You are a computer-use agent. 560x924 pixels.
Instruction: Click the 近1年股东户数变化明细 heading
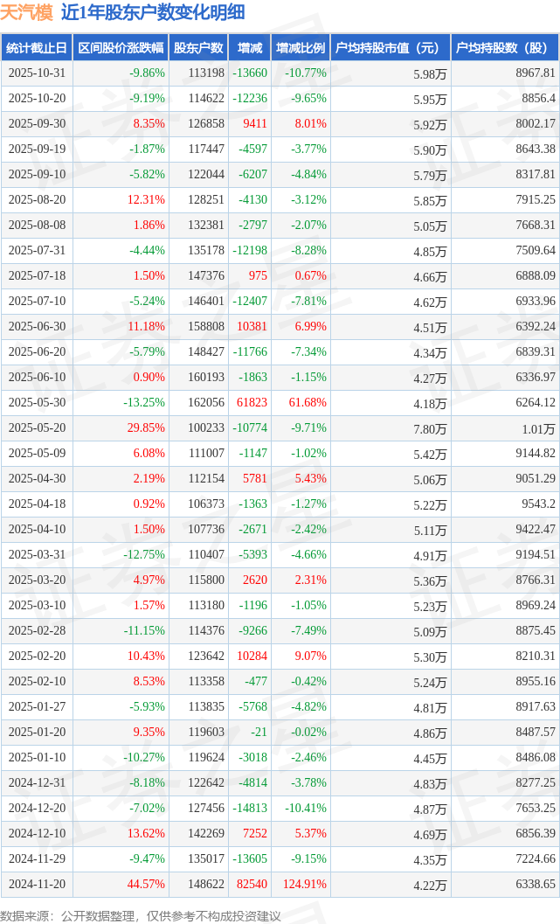153,12
